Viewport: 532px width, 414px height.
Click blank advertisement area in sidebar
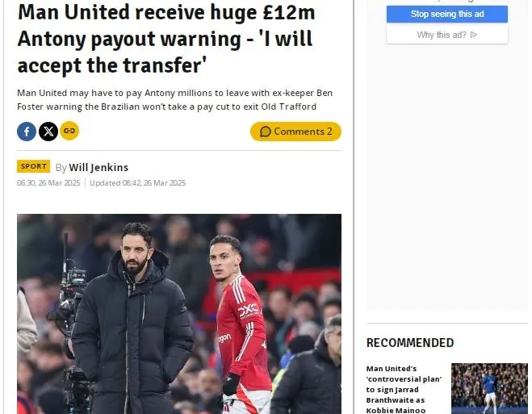447,176
